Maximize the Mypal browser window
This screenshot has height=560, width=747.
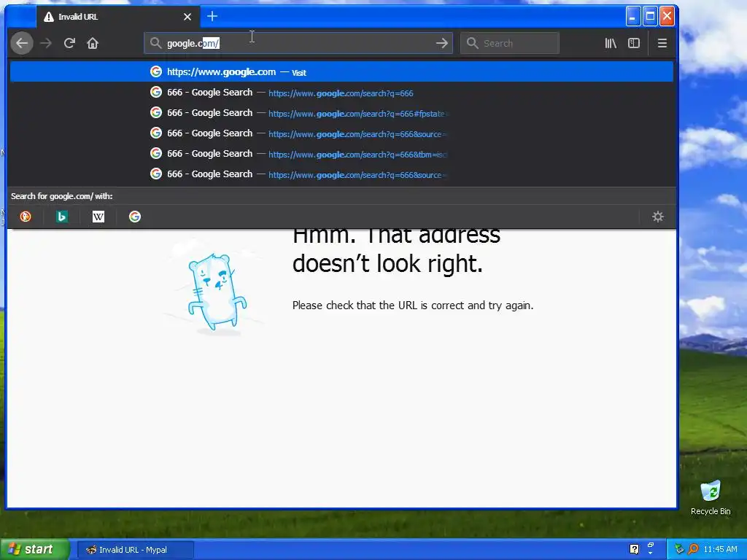pyautogui.click(x=650, y=17)
